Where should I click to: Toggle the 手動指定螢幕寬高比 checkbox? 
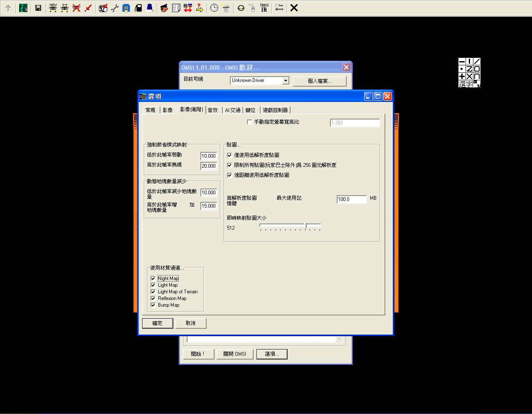249,122
